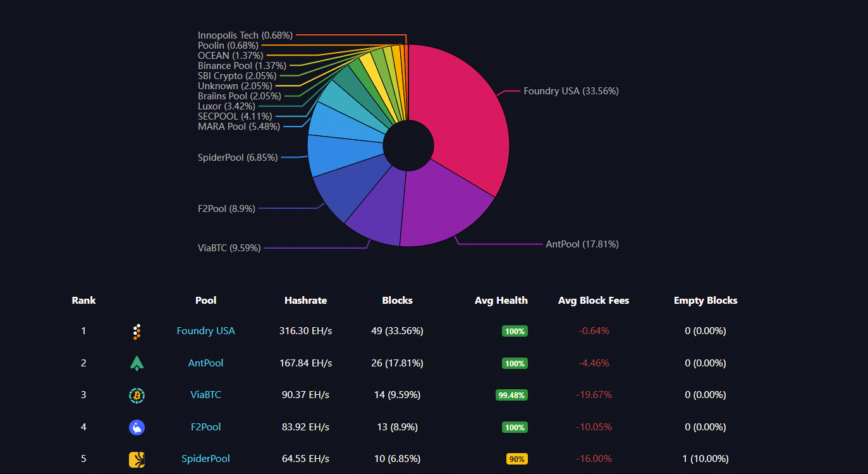Click ViaBTC's 99.48% health badge

tap(512, 395)
